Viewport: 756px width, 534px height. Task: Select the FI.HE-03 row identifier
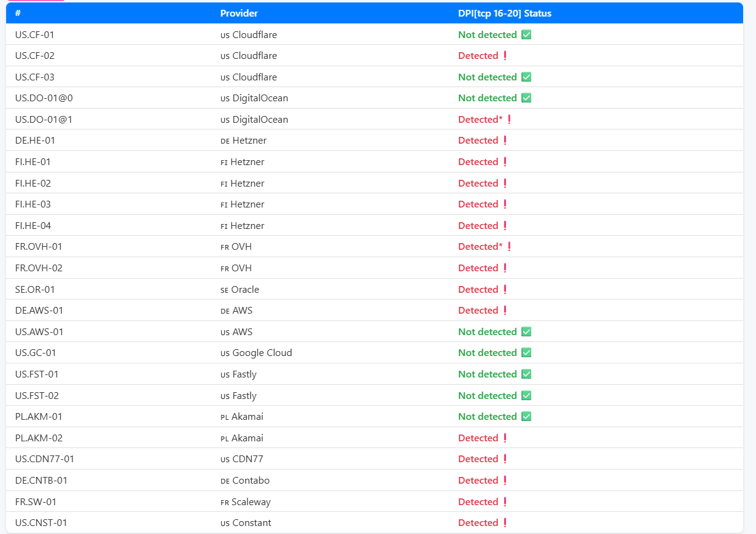click(33, 204)
